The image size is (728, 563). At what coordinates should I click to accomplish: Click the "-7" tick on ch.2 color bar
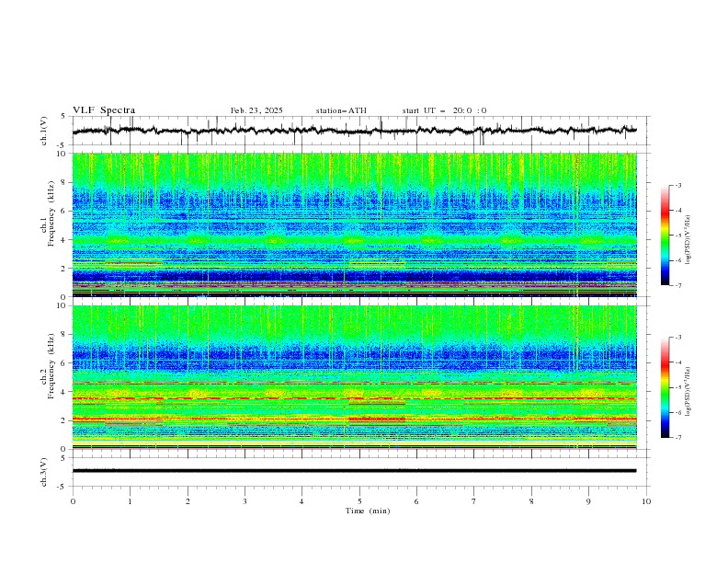[678, 438]
